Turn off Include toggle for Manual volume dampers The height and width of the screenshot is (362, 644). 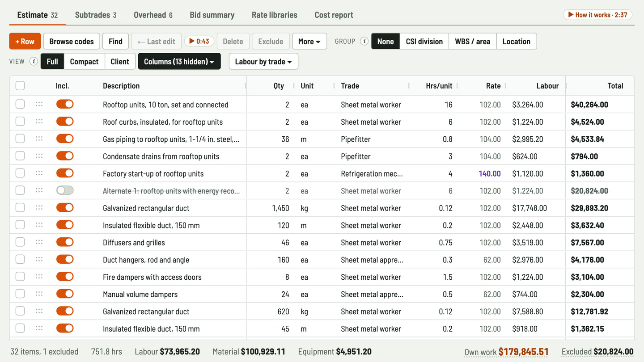(65, 294)
